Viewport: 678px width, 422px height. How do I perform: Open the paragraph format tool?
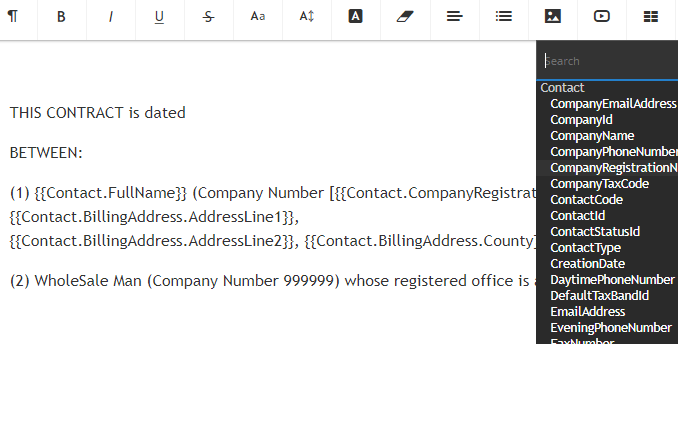13,16
